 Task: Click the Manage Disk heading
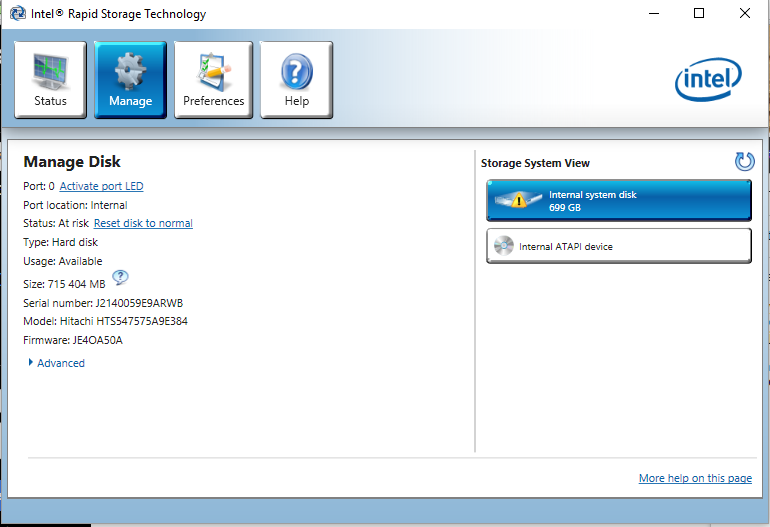[72, 162]
